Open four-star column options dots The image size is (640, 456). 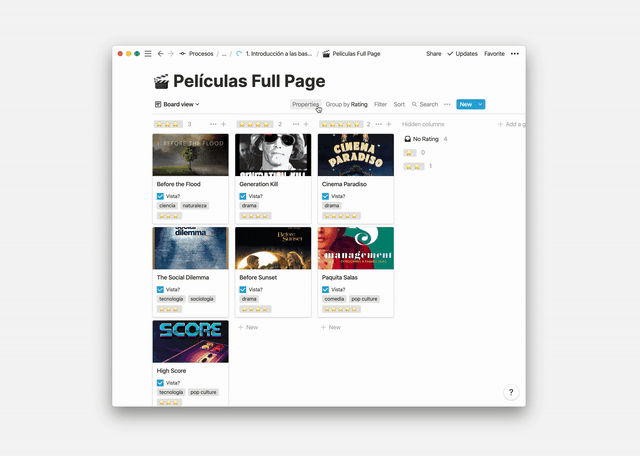[x=296, y=124]
